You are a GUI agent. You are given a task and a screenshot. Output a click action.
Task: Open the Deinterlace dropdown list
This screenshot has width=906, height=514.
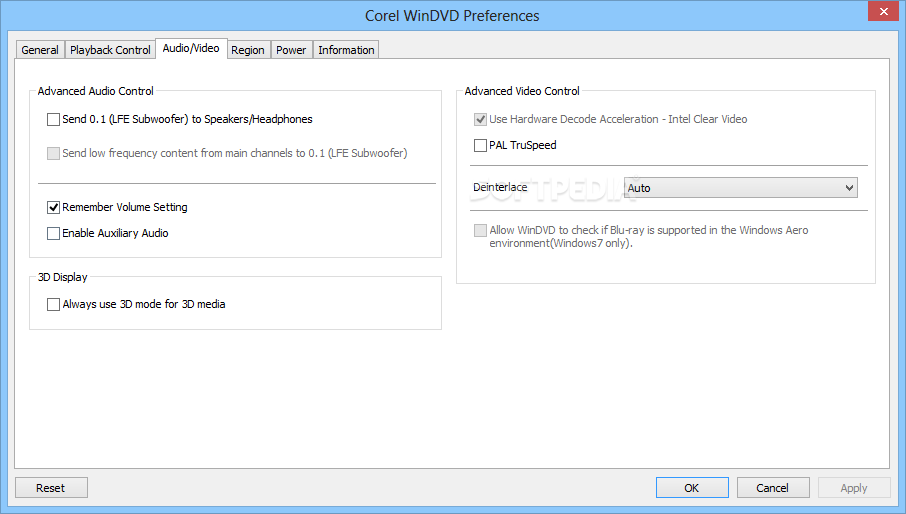click(x=739, y=188)
